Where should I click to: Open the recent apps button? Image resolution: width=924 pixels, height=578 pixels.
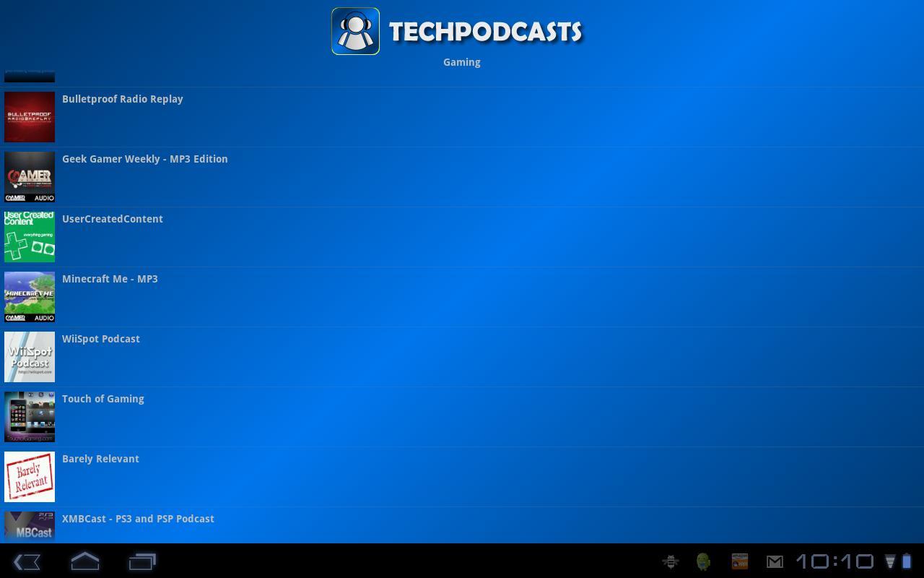142,561
